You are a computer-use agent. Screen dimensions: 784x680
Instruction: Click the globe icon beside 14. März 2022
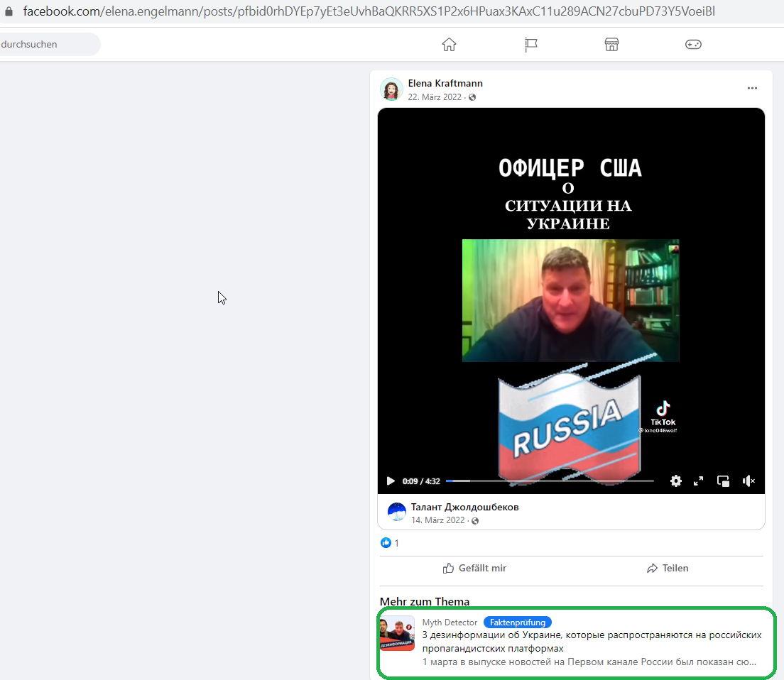[475, 520]
